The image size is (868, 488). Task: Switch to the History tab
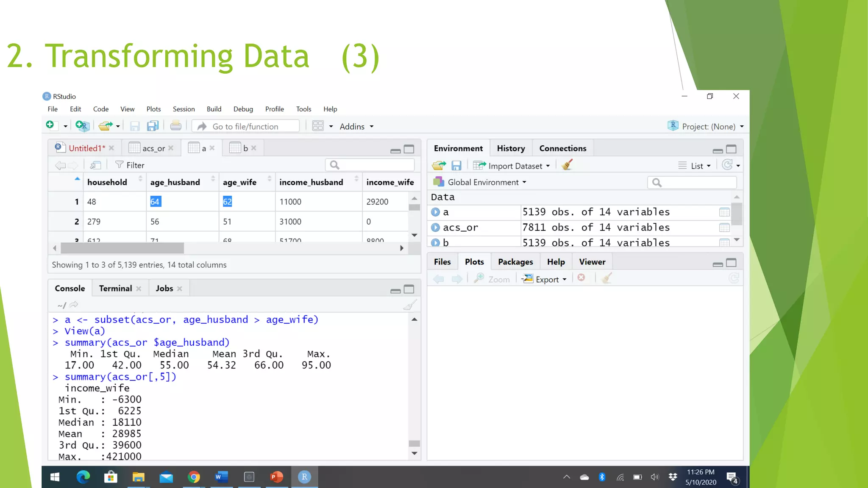[x=511, y=148]
